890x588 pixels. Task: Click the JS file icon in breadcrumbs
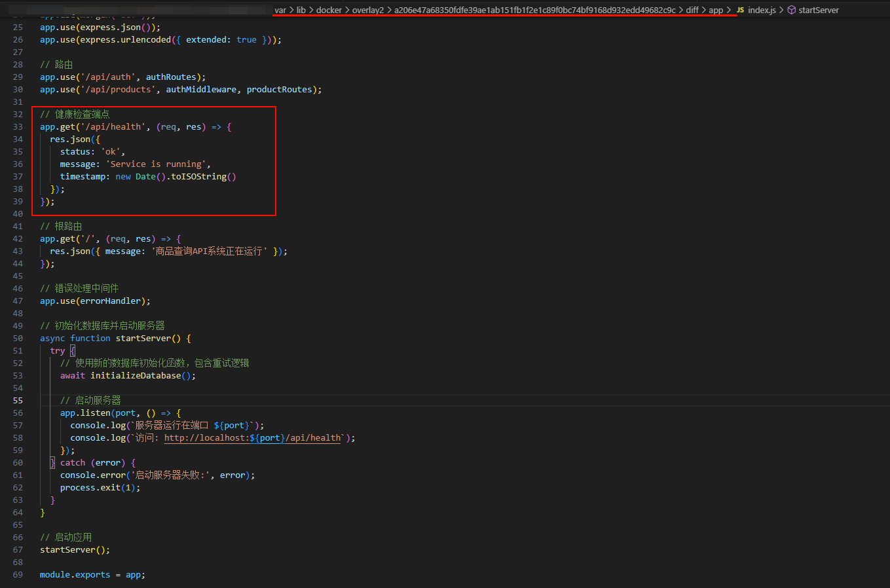(x=740, y=10)
